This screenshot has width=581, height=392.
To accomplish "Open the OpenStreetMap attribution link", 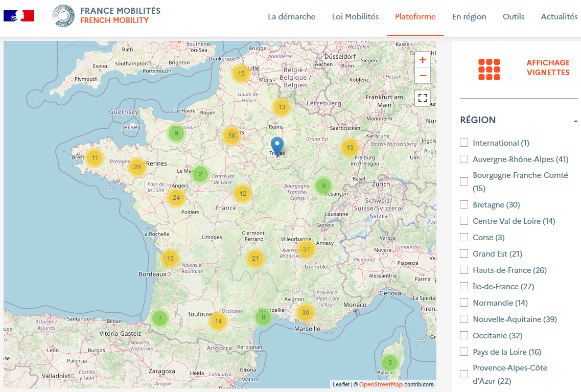I will (381, 385).
